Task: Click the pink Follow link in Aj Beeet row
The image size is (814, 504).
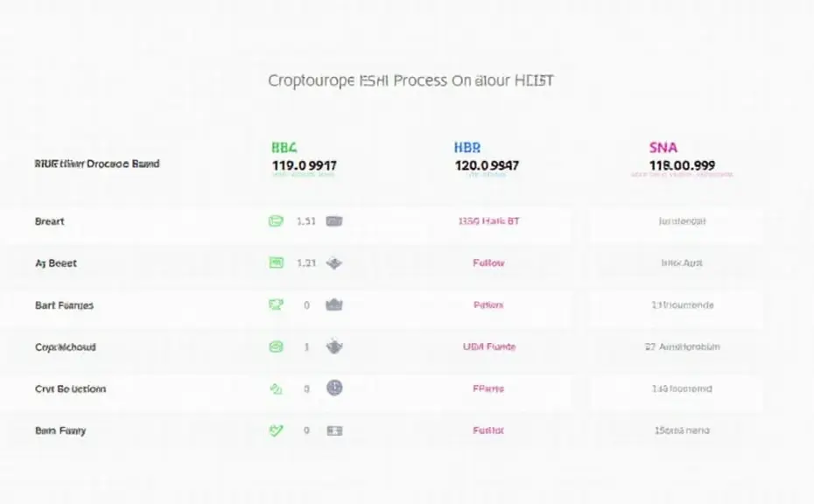Action: coord(488,262)
